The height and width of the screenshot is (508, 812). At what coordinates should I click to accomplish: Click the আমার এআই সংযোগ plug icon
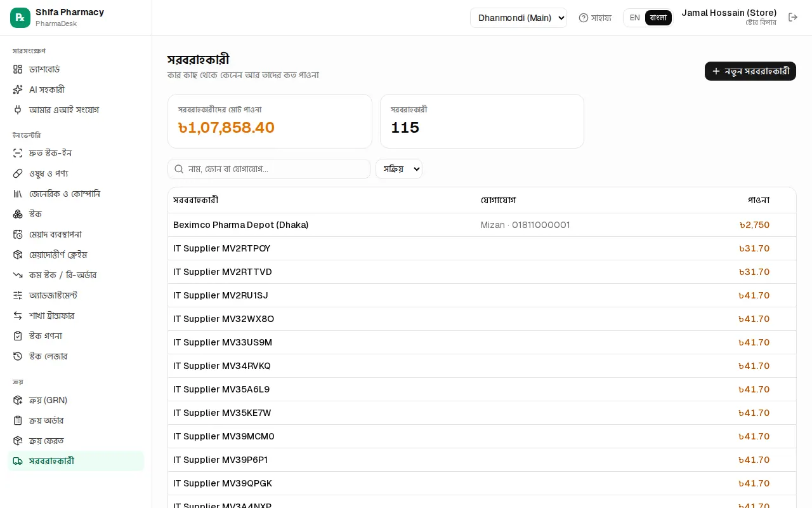[18, 110]
